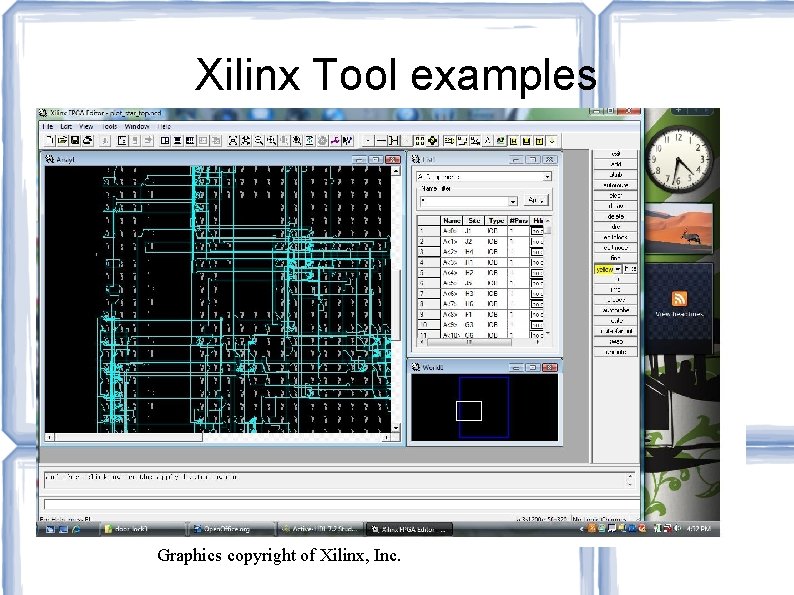Image resolution: width=794 pixels, height=595 pixels.
Task: Click the Name filter text field
Action: (463, 201)
